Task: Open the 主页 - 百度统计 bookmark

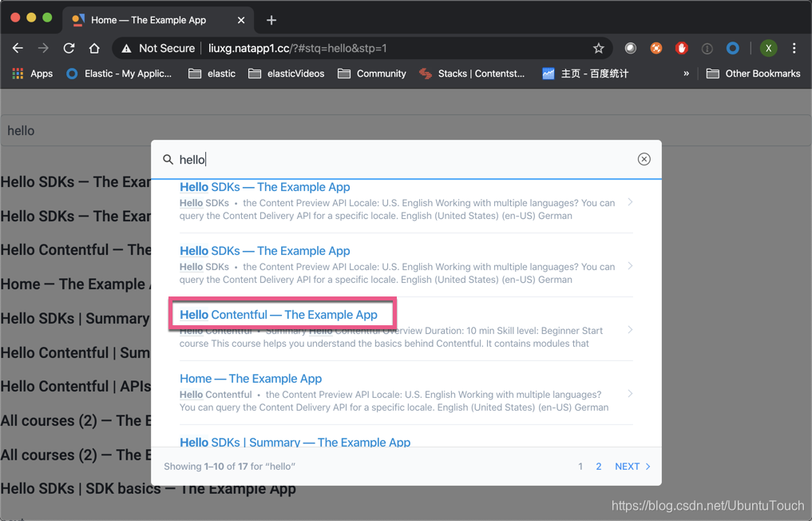Action: [x=585, y=74]
